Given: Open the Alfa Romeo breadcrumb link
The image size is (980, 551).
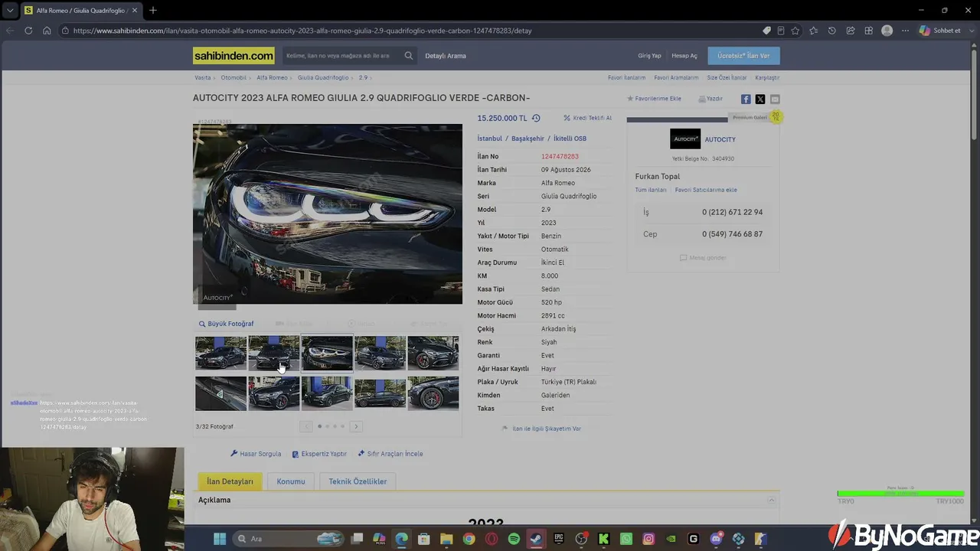Looking at the screenshot, I should click(x=272, y=78).
